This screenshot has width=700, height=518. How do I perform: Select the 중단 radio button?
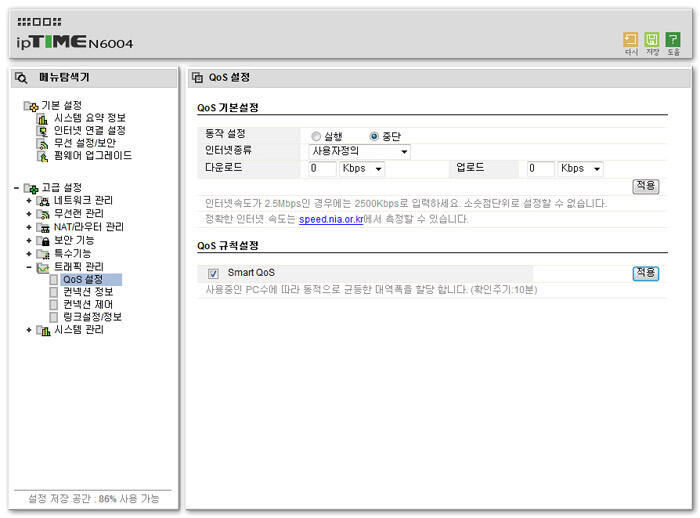[374, 136]
